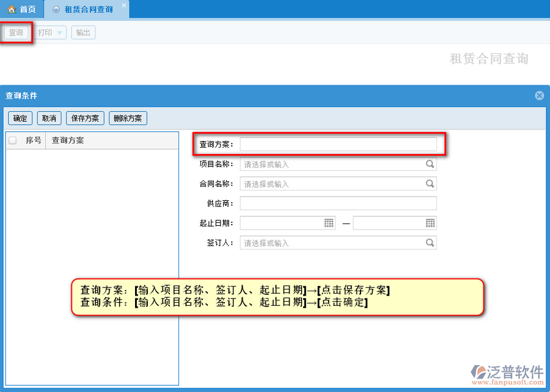Expand the 打印 dropdown arrow
Screen dimensions: 550x392
coord(60,33)
